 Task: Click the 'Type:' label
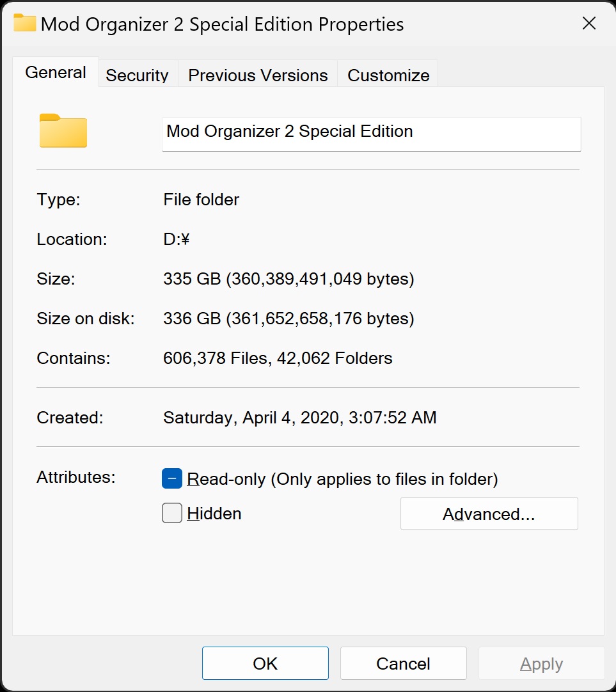click(58, 200)
